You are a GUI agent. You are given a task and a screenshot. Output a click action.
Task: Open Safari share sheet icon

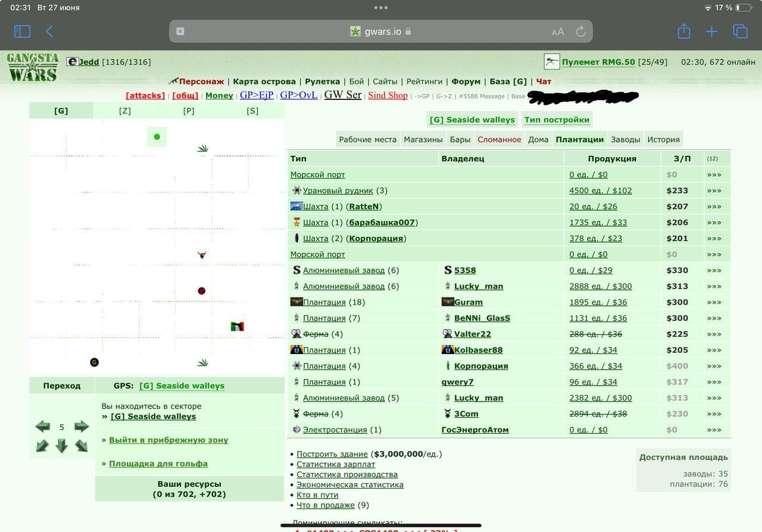[x=684, y=31]
